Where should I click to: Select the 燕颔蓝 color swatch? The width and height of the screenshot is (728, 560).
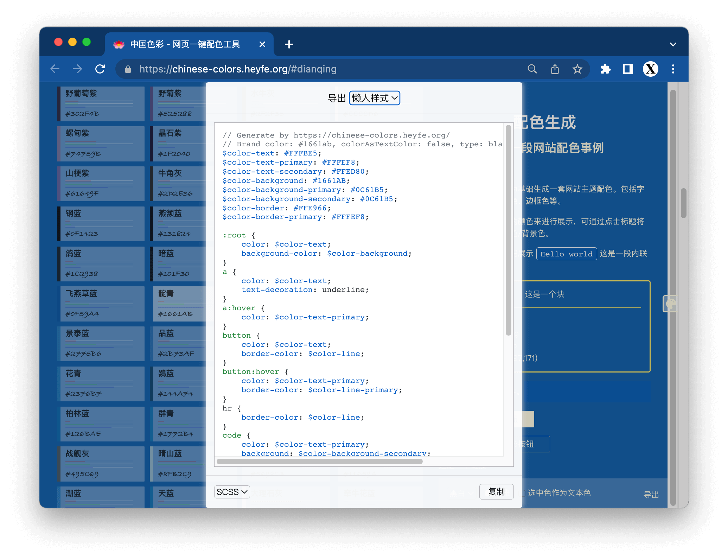click(178, 224)
